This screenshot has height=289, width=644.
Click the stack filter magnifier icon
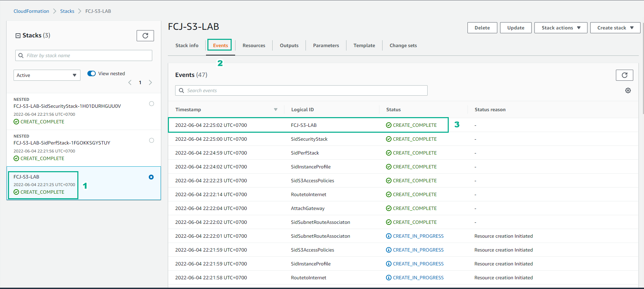pyautogui.click(x=21, y=55)
